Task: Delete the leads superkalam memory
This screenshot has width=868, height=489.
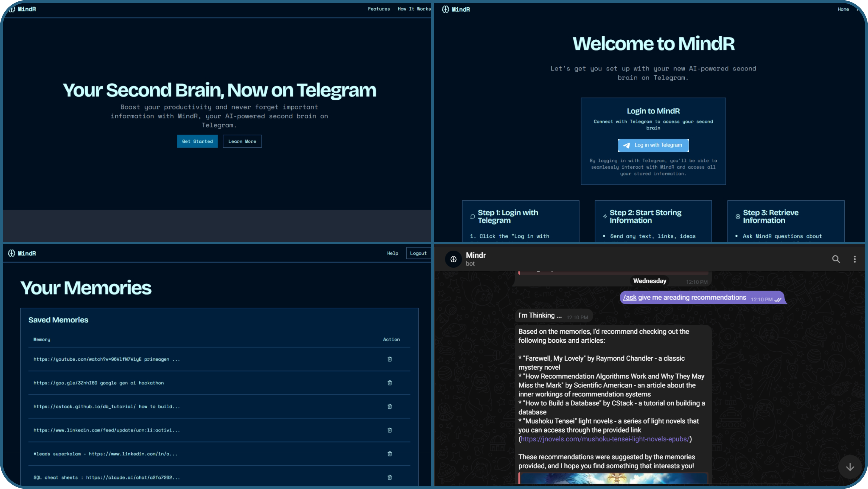Action: click(390, 454)
